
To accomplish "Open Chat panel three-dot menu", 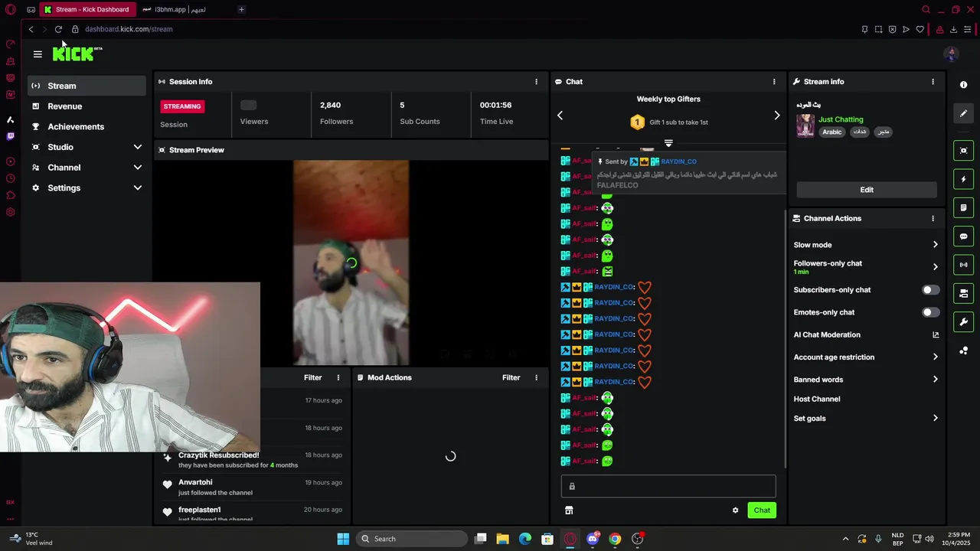I will 774,82.
